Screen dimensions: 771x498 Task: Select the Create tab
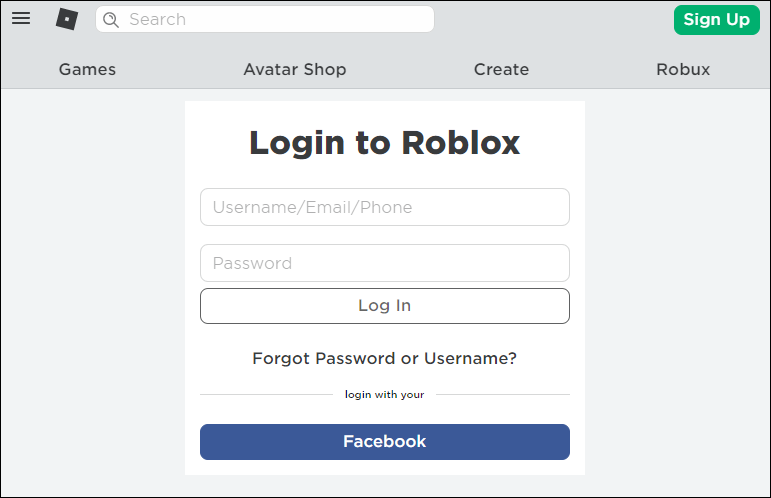click(x=501, y=69)
